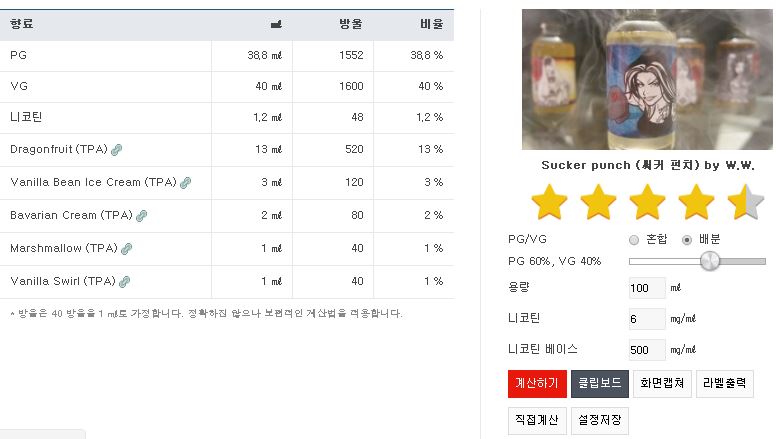Image resolution: width=776 pixels, height=439 pixels.
Task: Open the Vanilla Bean Ice Cream link icon
Action: [186, 183]
